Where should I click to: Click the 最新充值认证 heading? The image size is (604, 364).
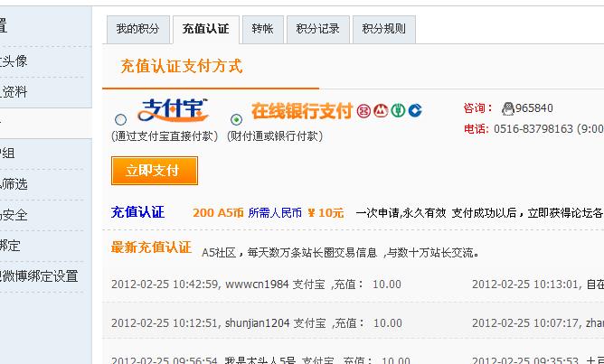pos(151,247)
